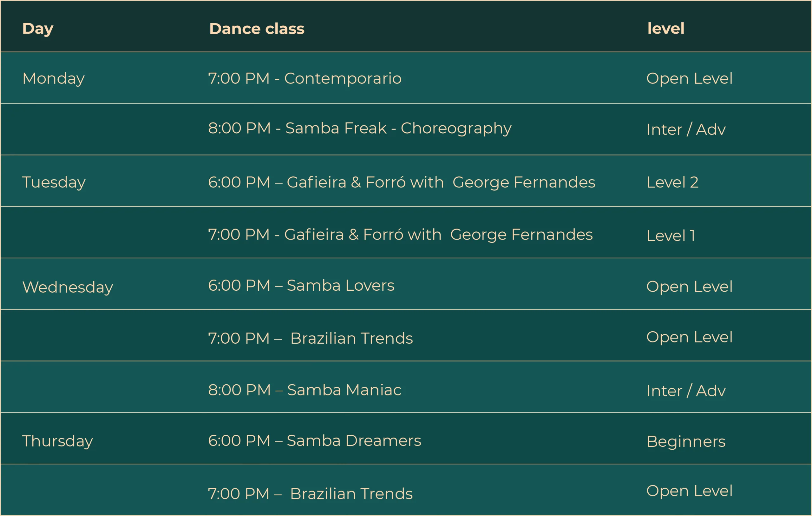Click Open Level beside Contemporario

click(689, 79)
